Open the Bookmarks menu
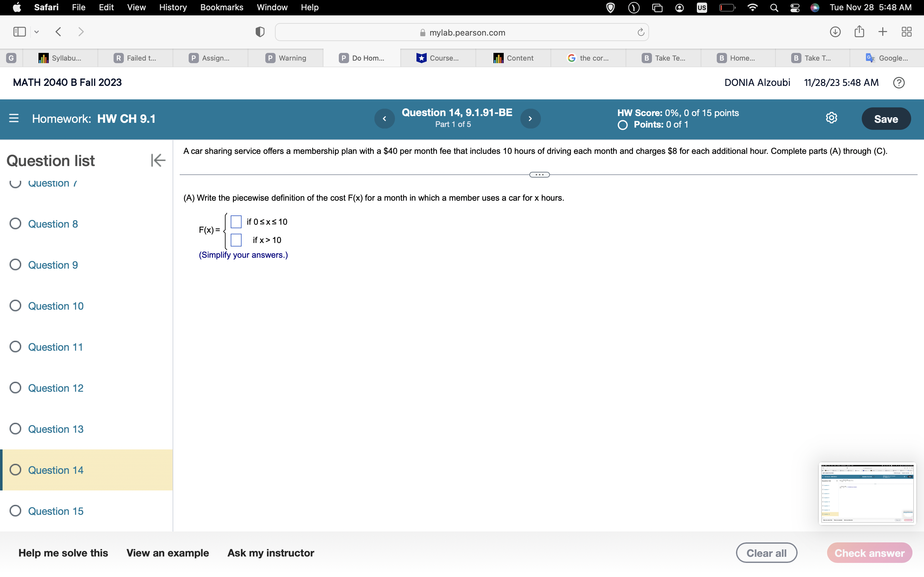924x577 pixels. (x=221, y=7)
